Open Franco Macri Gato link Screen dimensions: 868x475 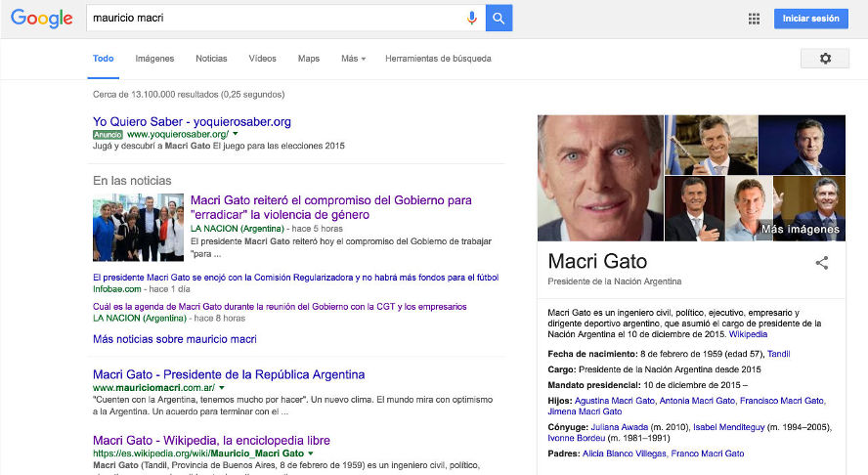click(708, 453)
